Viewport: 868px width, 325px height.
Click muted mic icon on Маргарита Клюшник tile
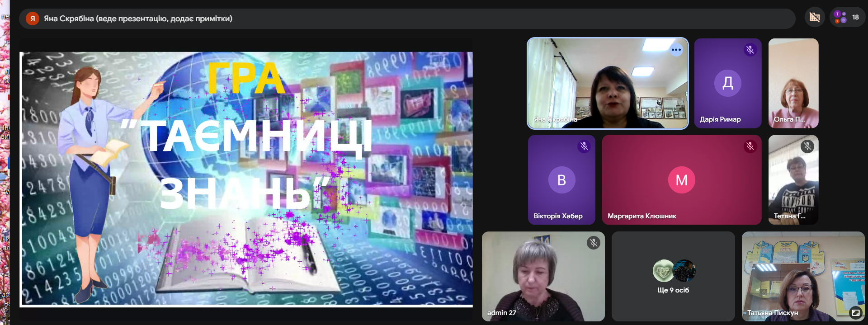coord(750,146)
